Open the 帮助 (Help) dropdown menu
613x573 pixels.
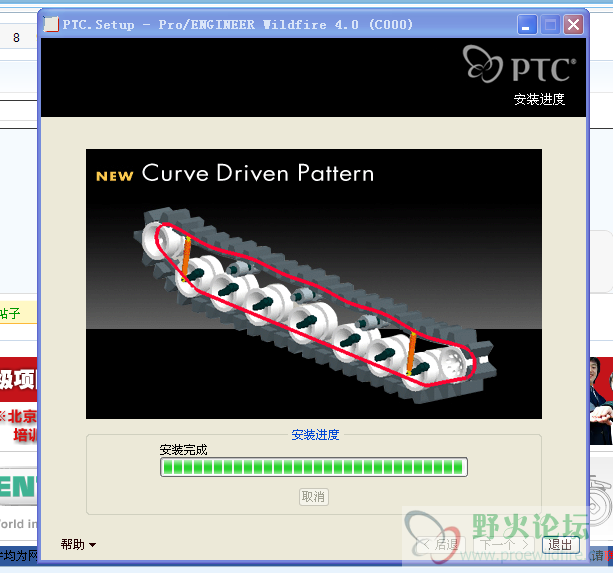(78, 544)
